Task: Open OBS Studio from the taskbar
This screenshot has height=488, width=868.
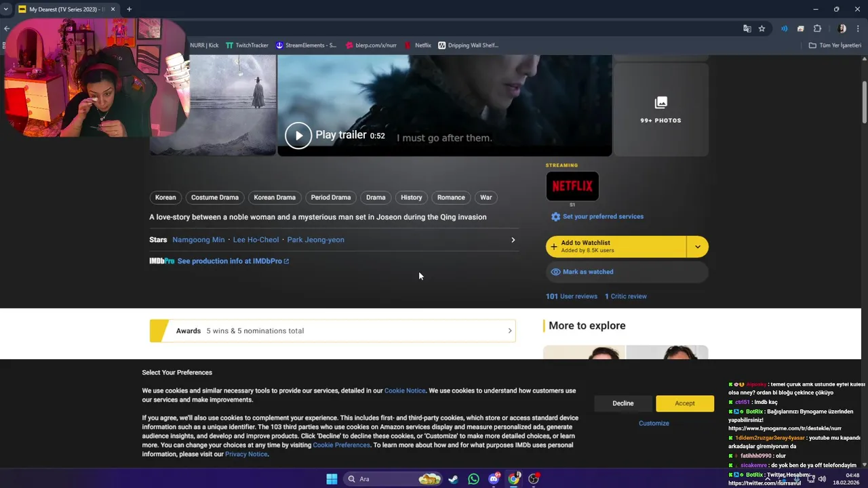Action: coord(534,479)
